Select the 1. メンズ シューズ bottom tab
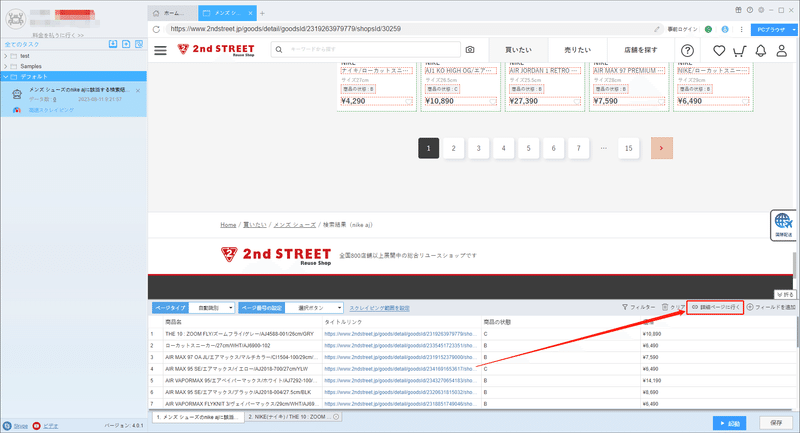The image size is (800, 433). (x=198, y=417)
